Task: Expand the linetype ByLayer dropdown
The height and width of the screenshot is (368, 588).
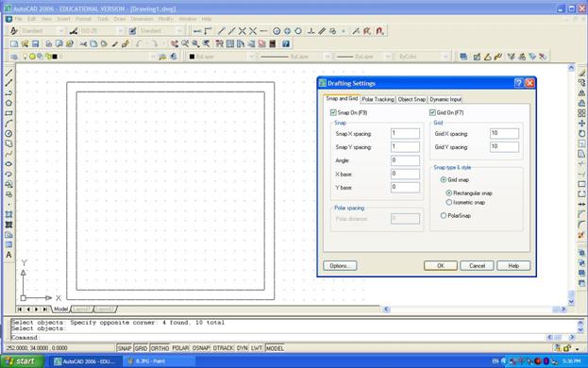Action: click(x=294, y=57)
